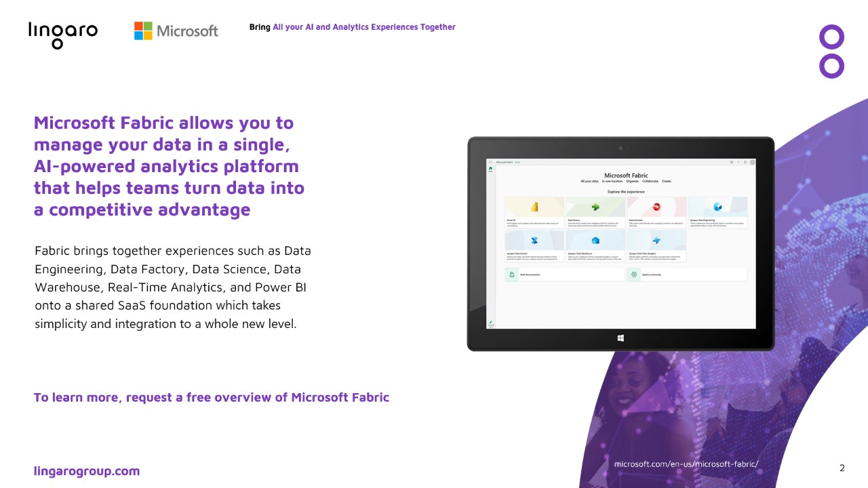Choose the Synapse Data Engineering icon

coord(717,207)
